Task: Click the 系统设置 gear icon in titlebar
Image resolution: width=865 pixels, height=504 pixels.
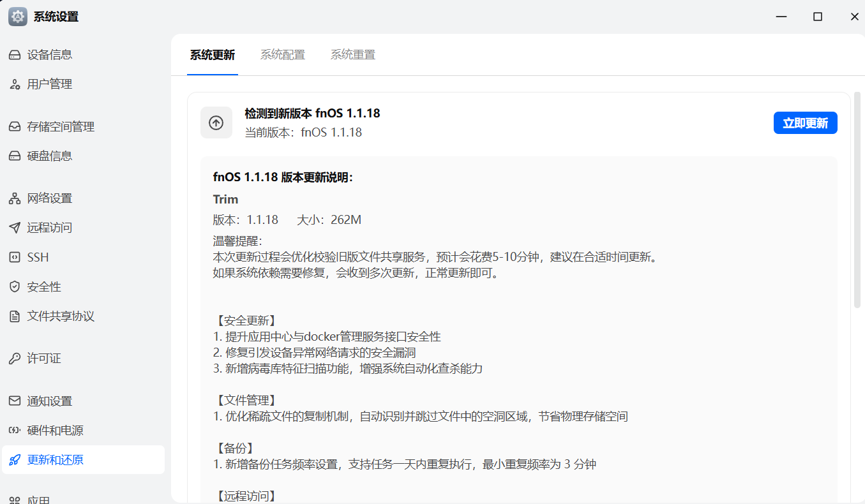Action: [17, 17]
